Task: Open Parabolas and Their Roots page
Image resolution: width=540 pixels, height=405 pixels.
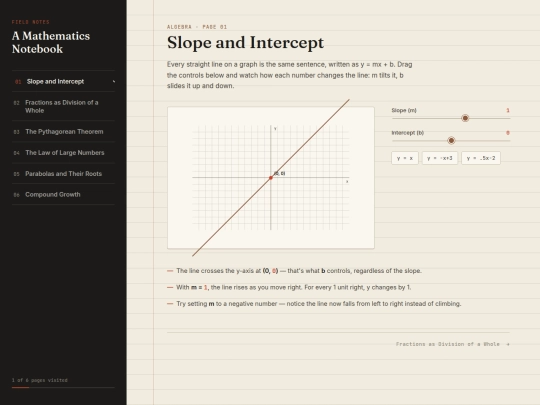Action: pyautogui.click(x=63, y=174)
